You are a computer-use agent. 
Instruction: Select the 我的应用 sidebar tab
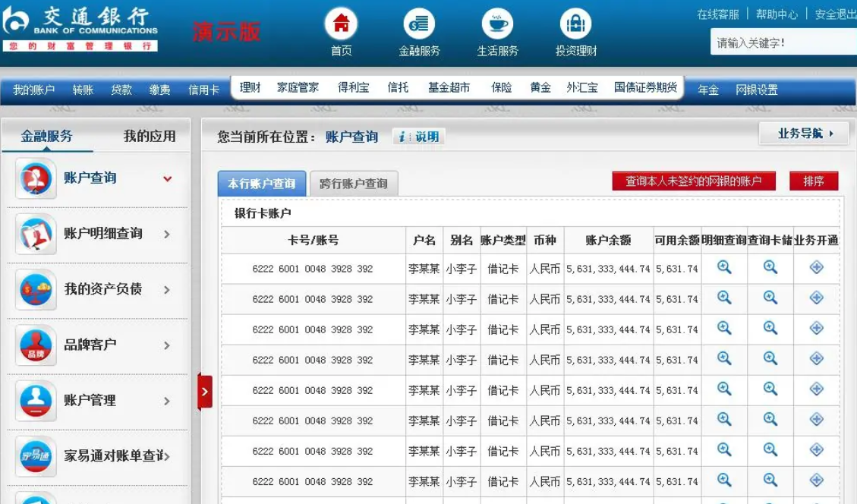point(150,136)
